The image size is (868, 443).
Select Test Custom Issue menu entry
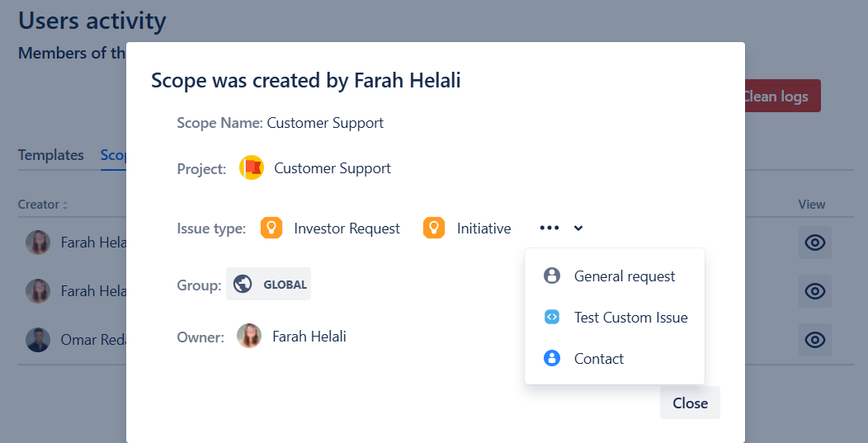(630, 318)
